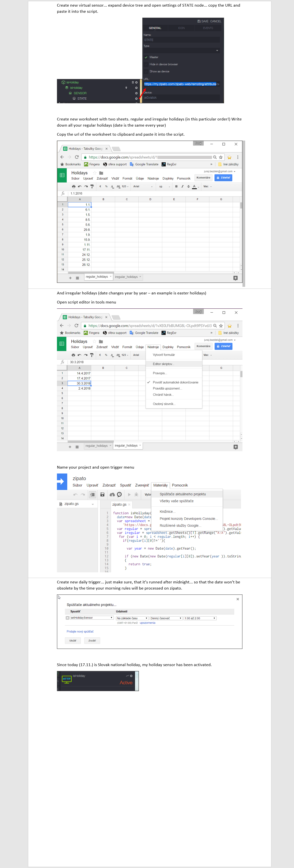294x868 pixels.
Task: Open the Type dropdown in STATE settings
Action: [181, 51]
